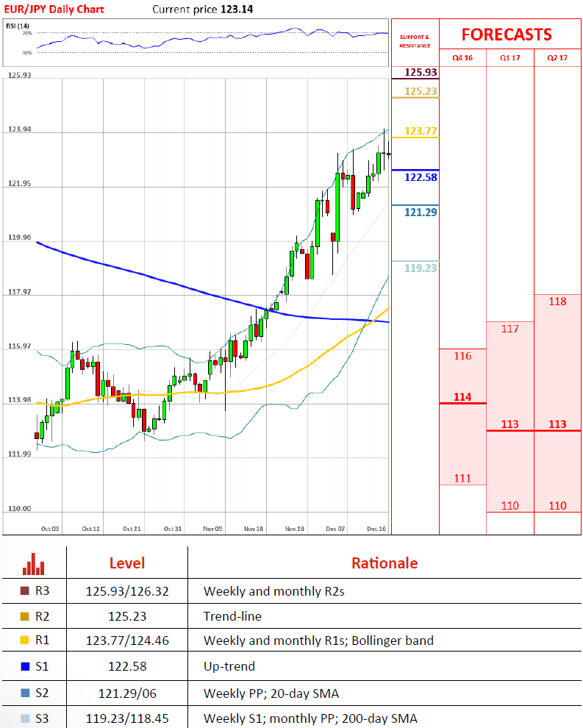Select the S1 blue color swatch

click(x=25, y=666)
